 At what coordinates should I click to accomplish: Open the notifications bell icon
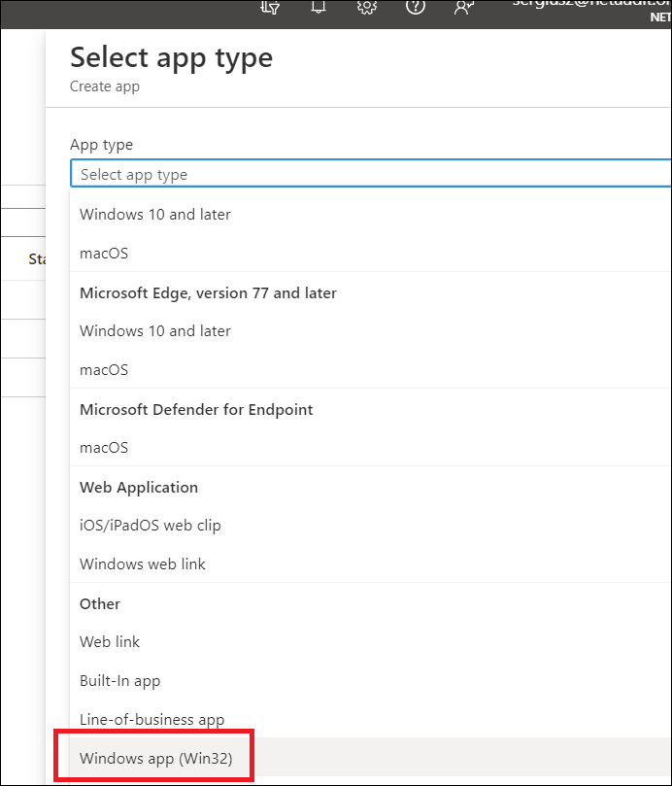click(x=318, y=7)
